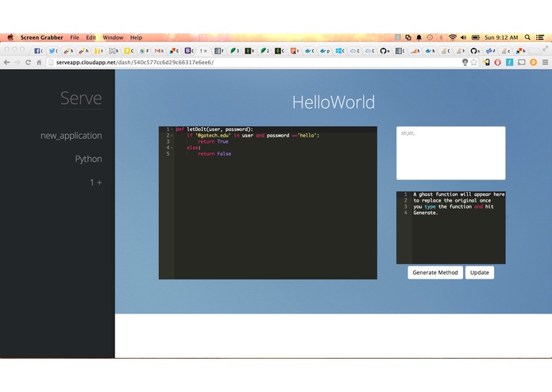This screenshot has height=392, width=552.
Task: Collapse code fold arrow on line 1
Action: coord(172,129)
